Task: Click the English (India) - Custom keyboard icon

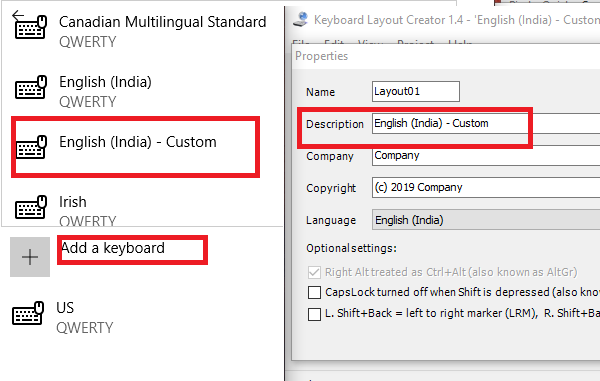Action: coord(31,147)
